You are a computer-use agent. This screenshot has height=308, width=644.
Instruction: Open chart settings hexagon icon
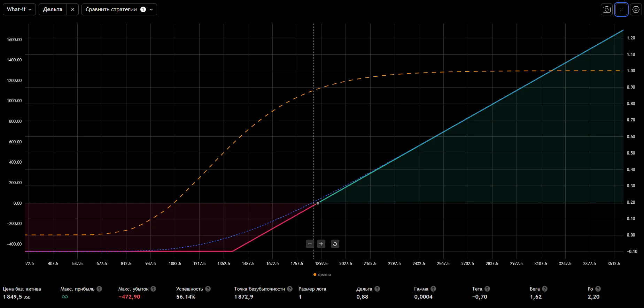tap(636, 9)
